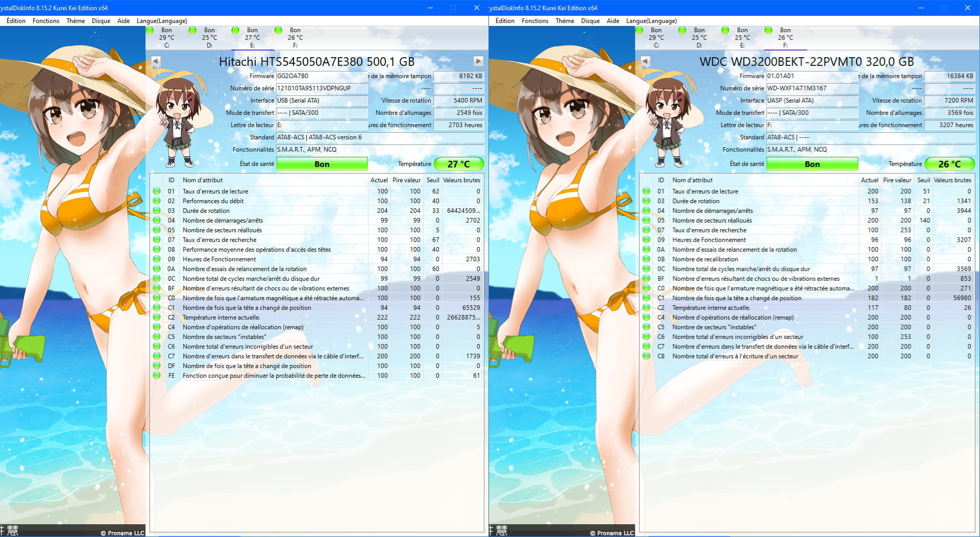Go to previous disk in WDC window
Viewport: 980px width, 537px height.
[x=645, y=61]
